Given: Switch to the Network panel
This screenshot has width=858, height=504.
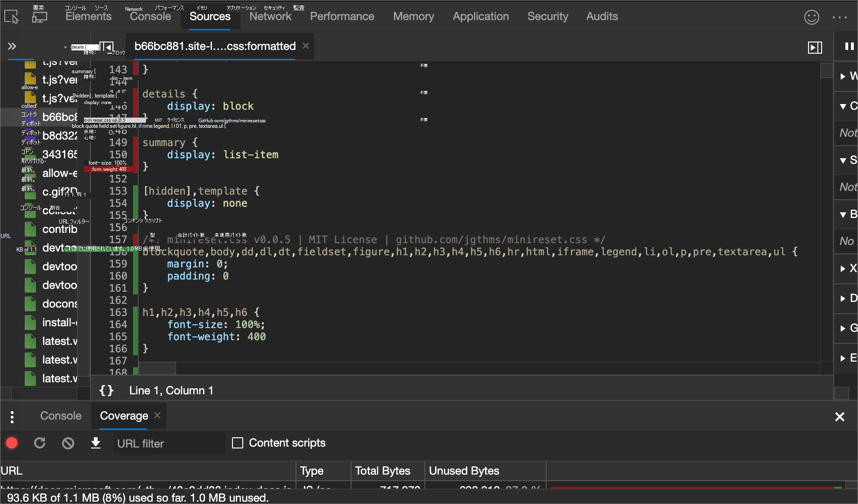Looking at the screenshot, I should click(x=270, y=17).
